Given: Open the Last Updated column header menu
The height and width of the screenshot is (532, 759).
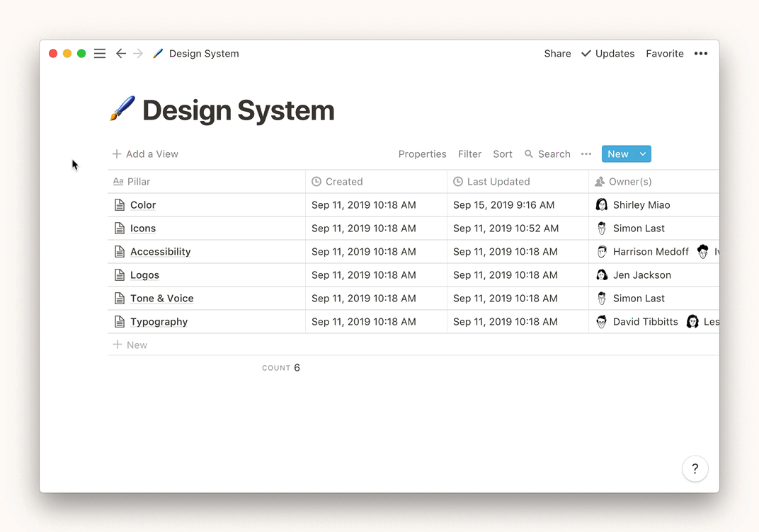Looking at the screenshot, I should (498, 182).
